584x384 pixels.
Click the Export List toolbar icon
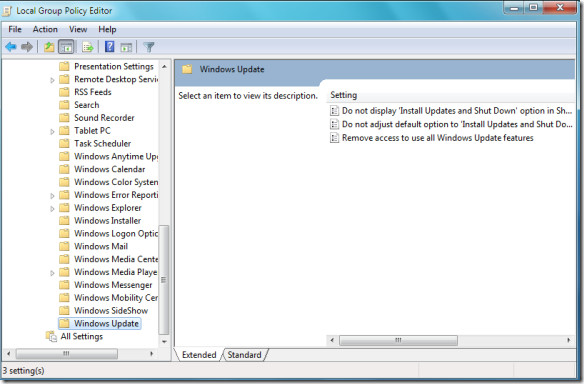[x=88, y=47]
